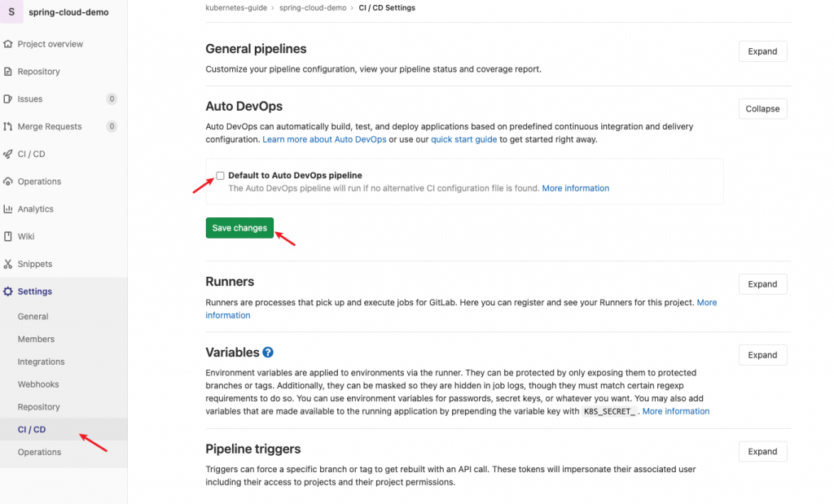Click the Variables heading
Viewport: 834px width, 504px height.
click(232, 353)
